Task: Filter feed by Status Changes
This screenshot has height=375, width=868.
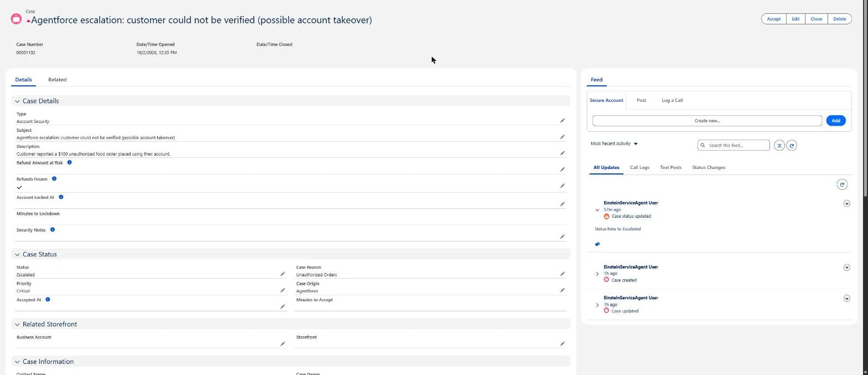Action: 709,167
